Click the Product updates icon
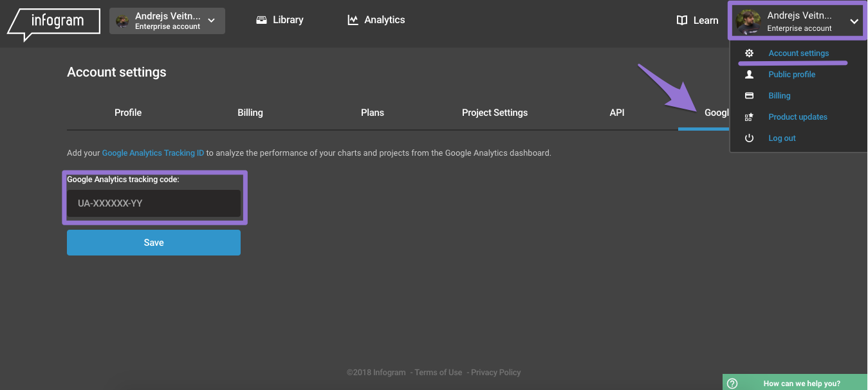Viewport: 868px width, 390px height. pyautogui.click(x=749, y=117)
